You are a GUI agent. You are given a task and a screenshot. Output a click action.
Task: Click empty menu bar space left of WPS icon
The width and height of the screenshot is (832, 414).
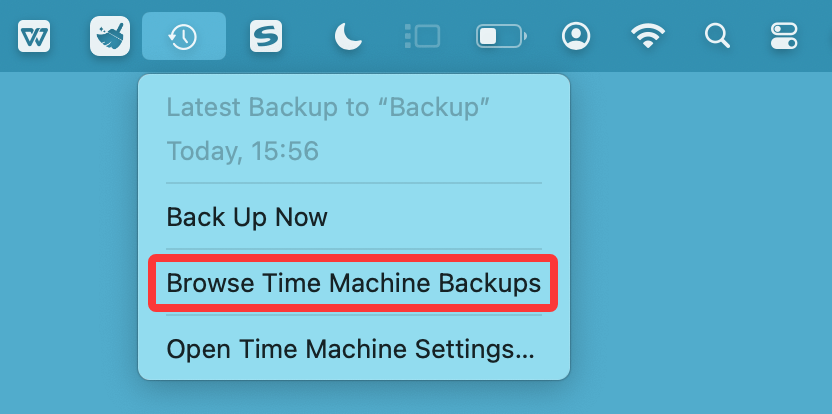pos(6,37)
